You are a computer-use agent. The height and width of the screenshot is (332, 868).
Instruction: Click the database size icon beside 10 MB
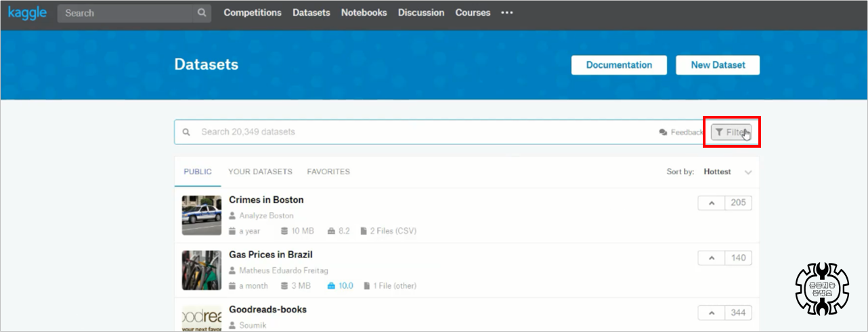[x=284, y=231]
